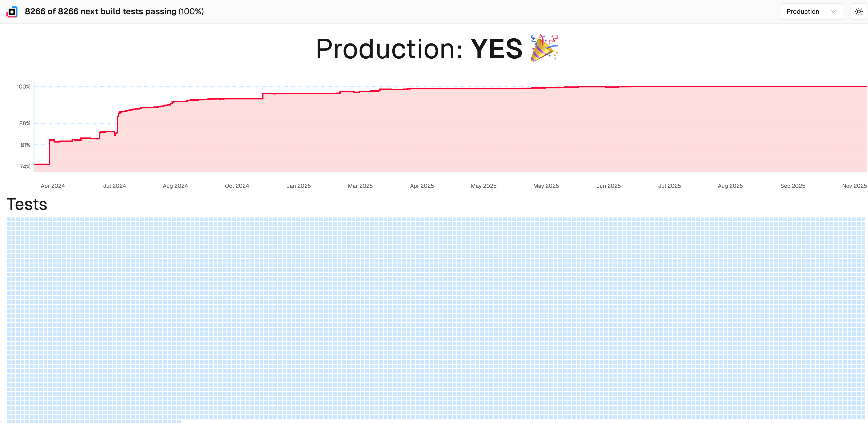
Task: Click the first test square in grid
Action: click(x=9, y=219)
